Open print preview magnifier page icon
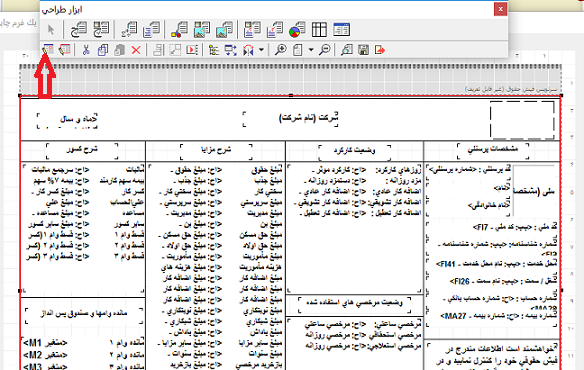 347,50
